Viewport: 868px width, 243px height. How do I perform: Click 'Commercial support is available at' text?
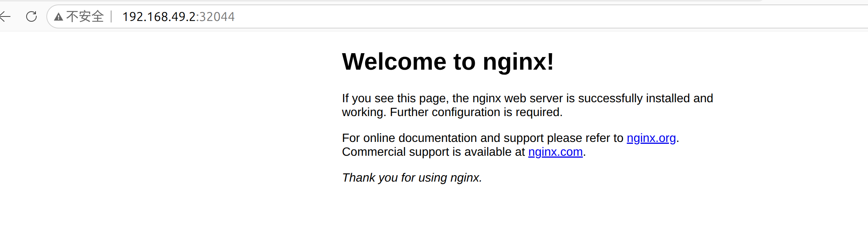[x=433, y=152]
